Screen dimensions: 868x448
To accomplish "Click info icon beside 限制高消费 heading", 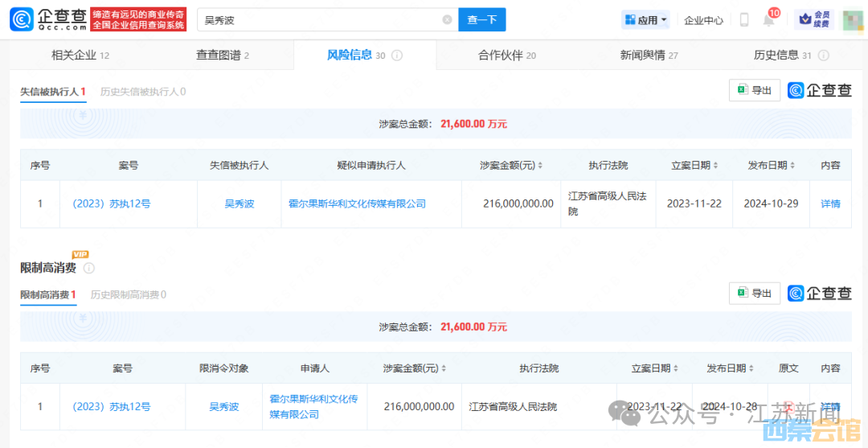I will coord(89,268).
